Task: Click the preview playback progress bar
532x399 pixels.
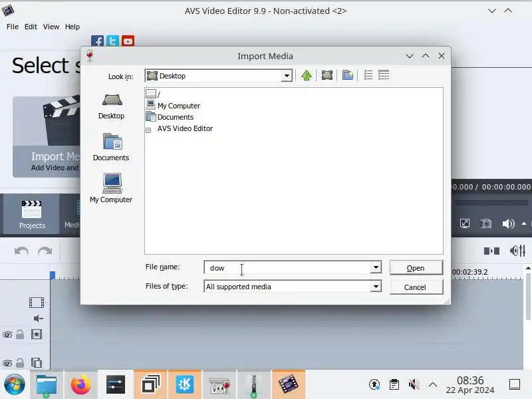Action: point(491,203)
